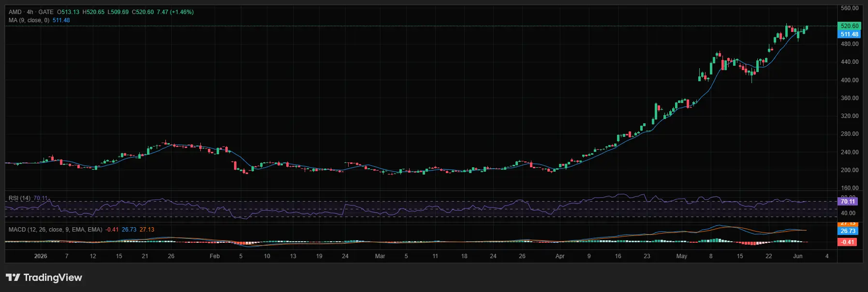
Task: Click the green 520.60 current price tag
Action: (849, 26)
